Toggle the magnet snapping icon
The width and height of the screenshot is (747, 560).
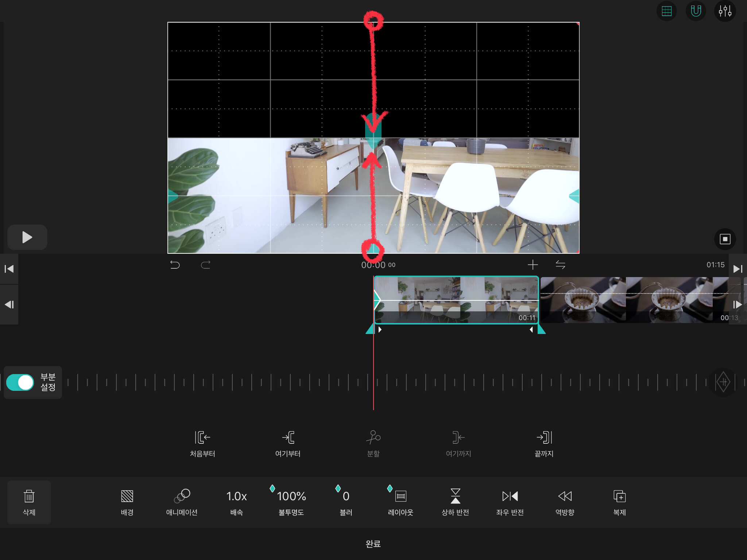coord(696,11)
